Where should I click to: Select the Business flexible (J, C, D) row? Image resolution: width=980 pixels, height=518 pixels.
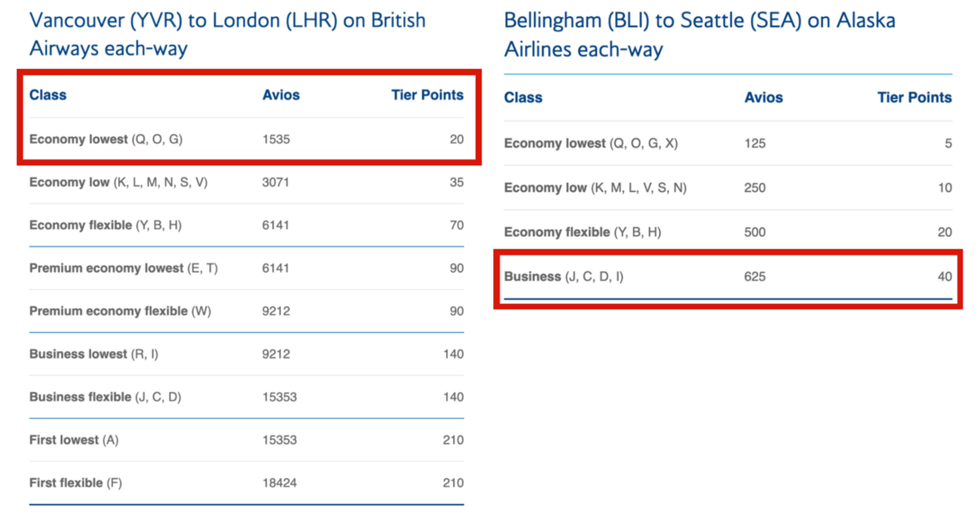click(x=247, y=397)
